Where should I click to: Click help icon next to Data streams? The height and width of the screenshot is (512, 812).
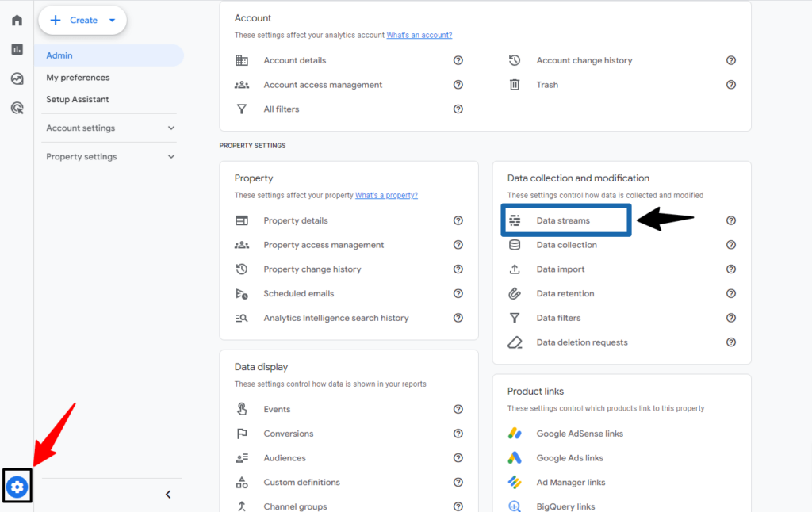tap(731, 220)
